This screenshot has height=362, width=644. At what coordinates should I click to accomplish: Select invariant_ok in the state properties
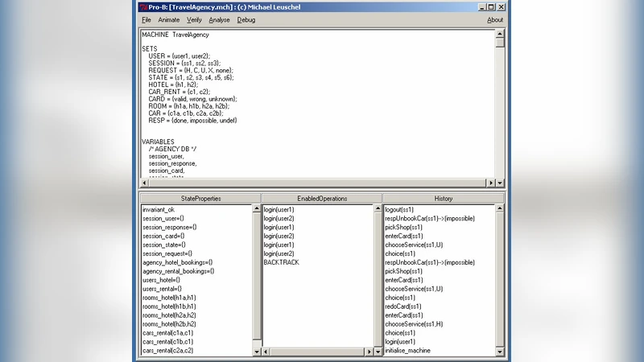click(x=158, y=209)
